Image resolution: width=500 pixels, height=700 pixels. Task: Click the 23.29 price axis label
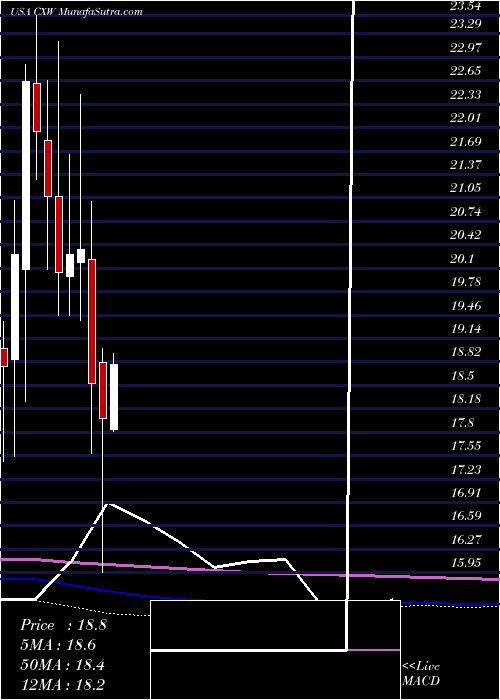(465, 24)
